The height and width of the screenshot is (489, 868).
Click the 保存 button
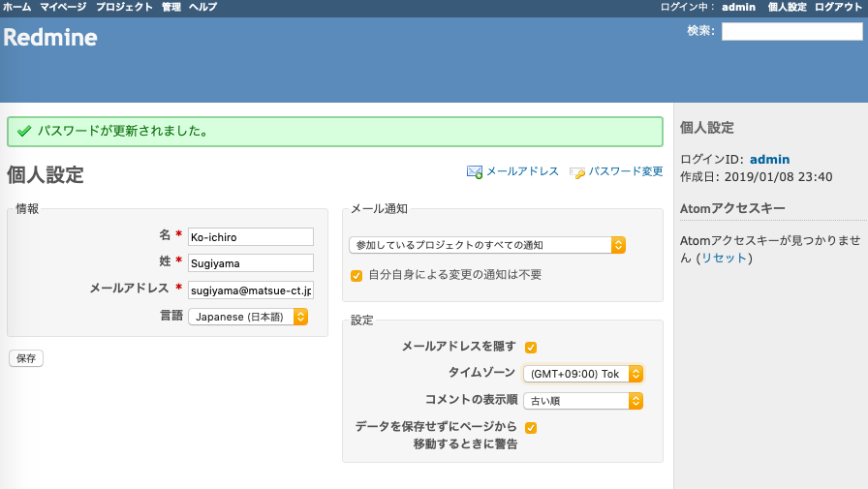click(26, 358)
